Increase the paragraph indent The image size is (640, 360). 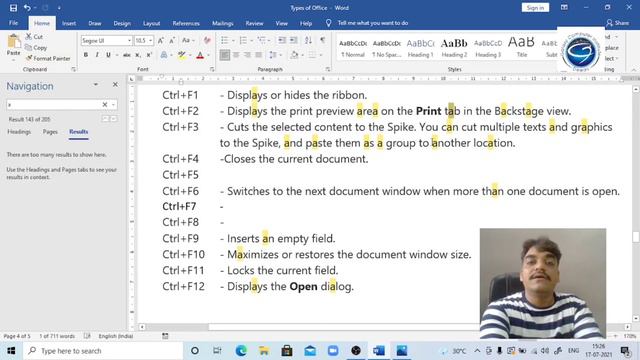(x=293, y=40)
